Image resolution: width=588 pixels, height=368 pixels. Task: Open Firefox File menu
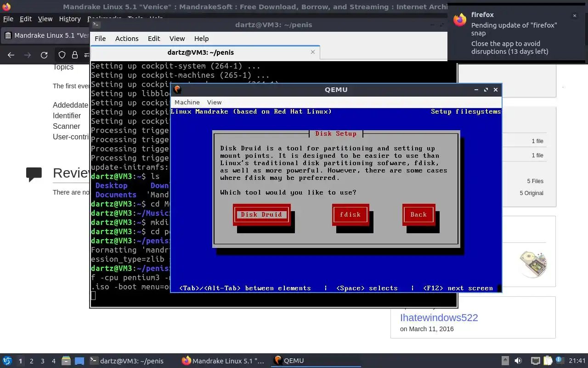(x=8, y=19)
